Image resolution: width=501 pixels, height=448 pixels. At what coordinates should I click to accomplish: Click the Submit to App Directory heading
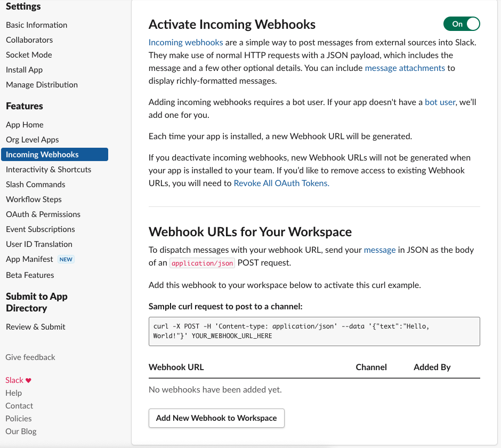click(x=36, y=302)
